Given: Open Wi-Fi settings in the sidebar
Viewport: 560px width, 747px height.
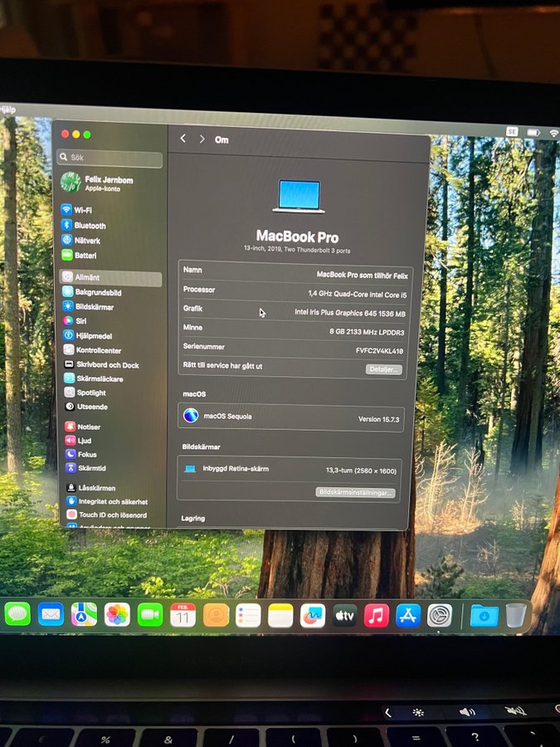Looking at the screenshot, I should pos(83,211).
